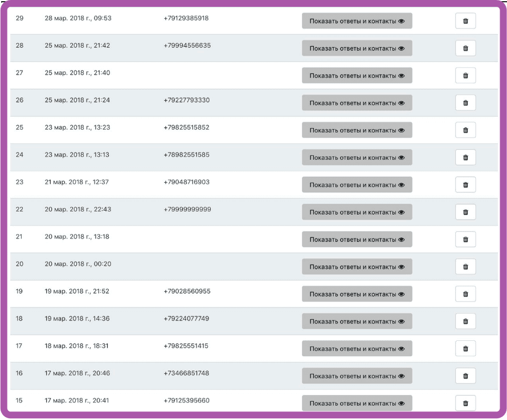This screenshot has height=420, width=507.
Task: Show answers and contacts for row 29
Action: 357,21
